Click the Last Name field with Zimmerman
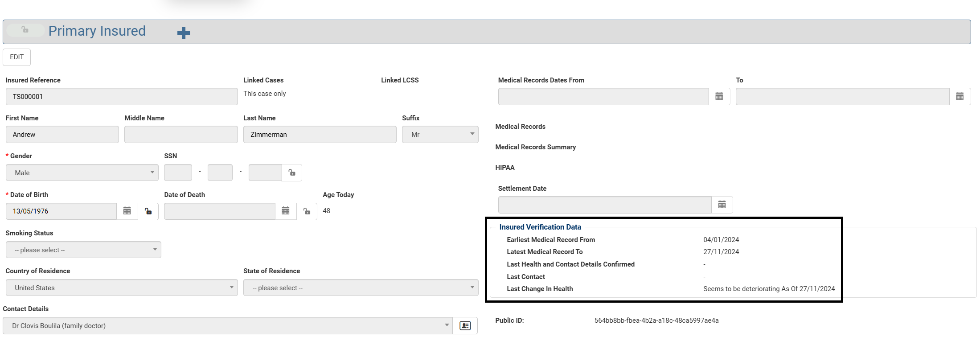This screenshot has height=341, width=980. [x=320, y=134]
